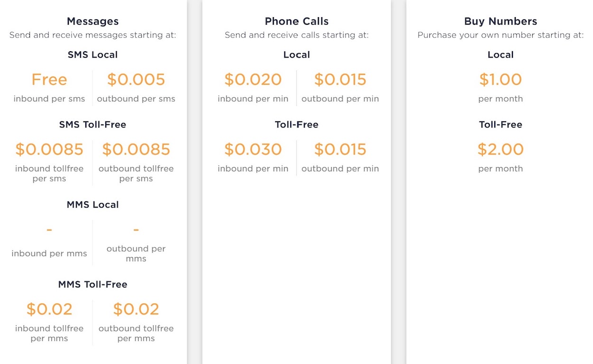The width and height of the screenshot is (593, 364).
Task: Click the MMS Local heading
Action: click(93, 205)
